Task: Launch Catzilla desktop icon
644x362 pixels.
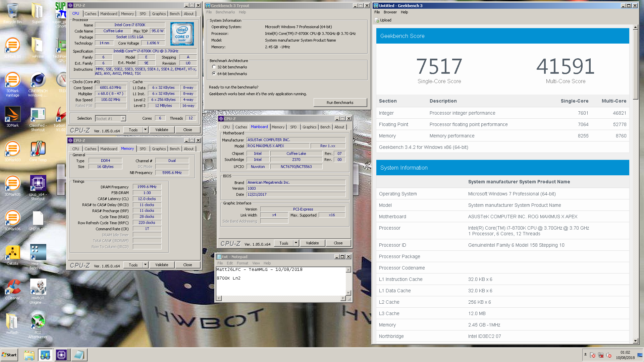Action: pos(12,255)
